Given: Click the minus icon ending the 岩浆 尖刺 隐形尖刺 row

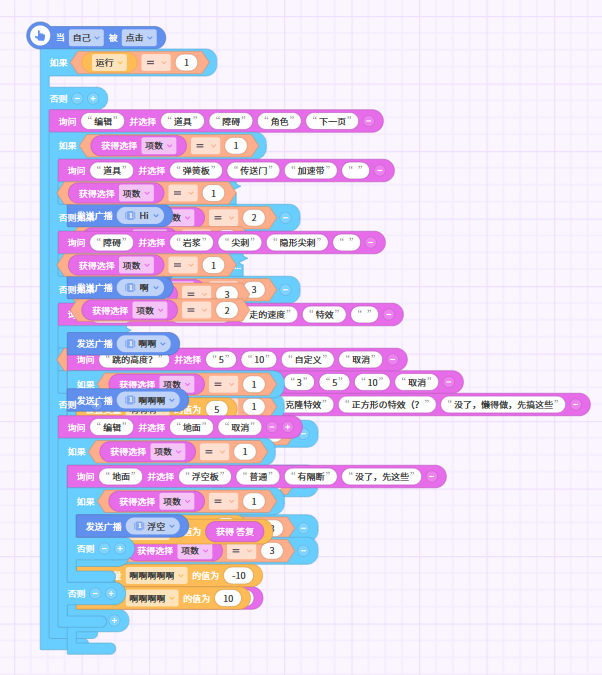Looking at the screenshot, I should coord(370,242).
